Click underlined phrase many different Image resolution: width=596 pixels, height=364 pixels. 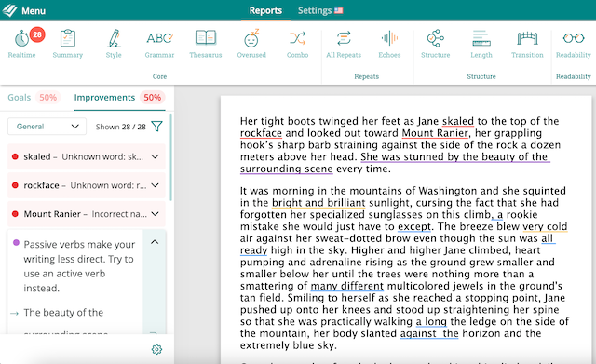[347, 286]
